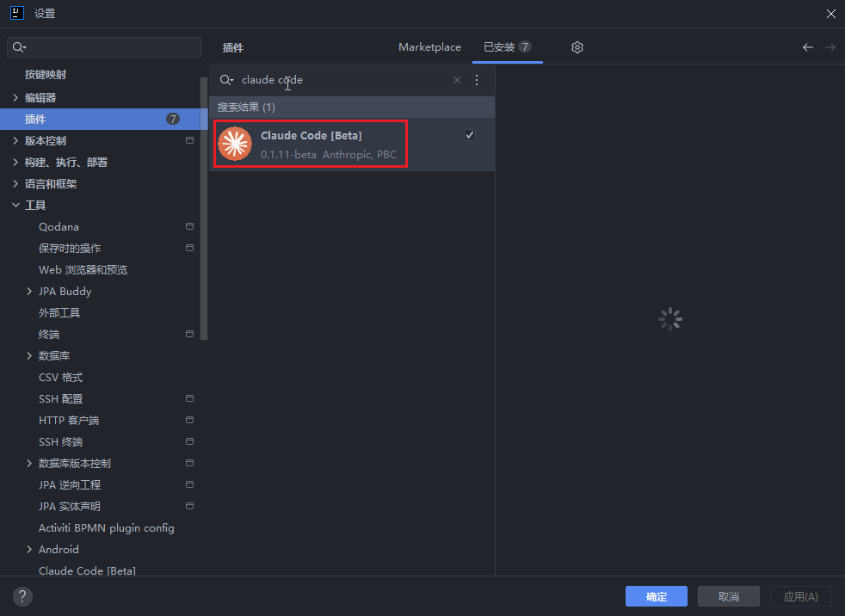
Task: Click project-level icon beside 终端
Action: [x=189, y=334]
